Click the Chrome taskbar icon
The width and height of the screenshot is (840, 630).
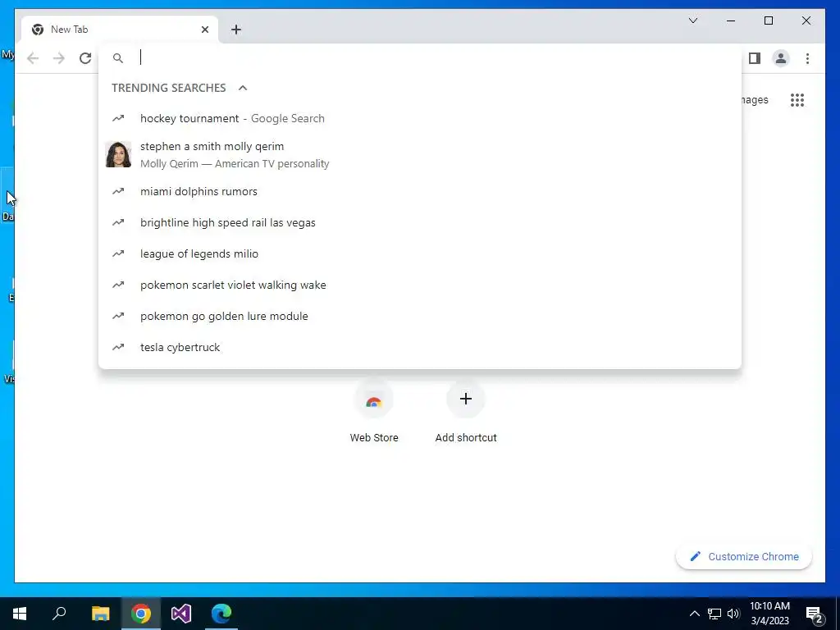[141, 614]
